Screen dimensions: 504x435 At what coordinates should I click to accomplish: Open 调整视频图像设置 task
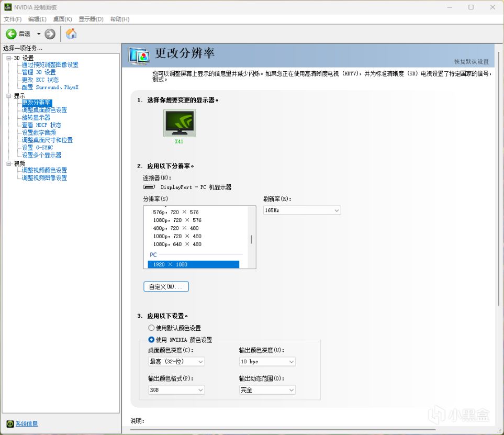point(44,178)
